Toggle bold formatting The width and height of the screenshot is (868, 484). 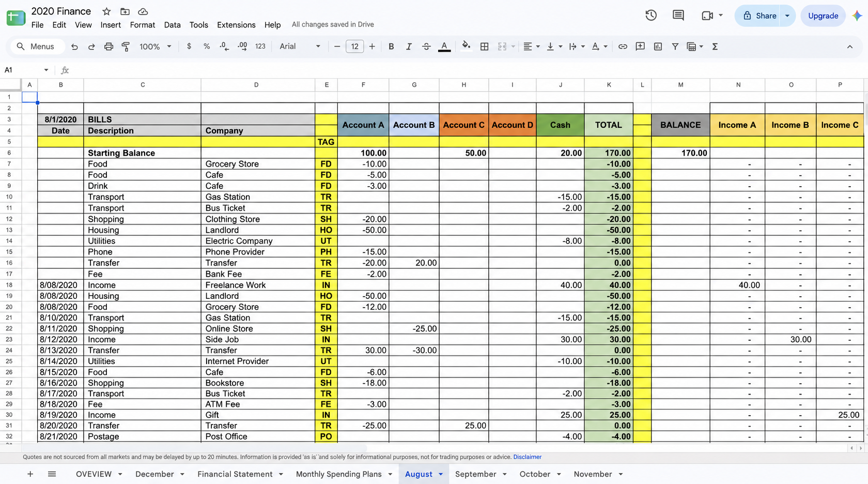(x=391, y=47)
